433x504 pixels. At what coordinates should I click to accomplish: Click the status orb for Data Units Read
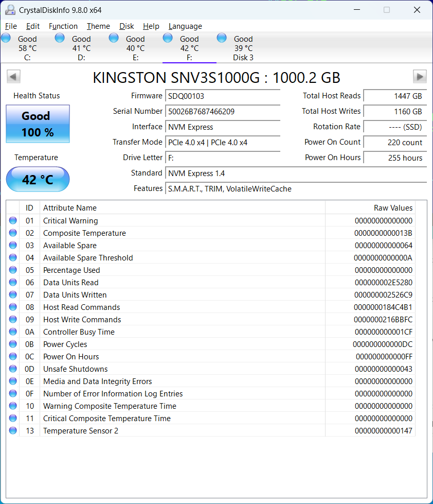coord(13,282)
